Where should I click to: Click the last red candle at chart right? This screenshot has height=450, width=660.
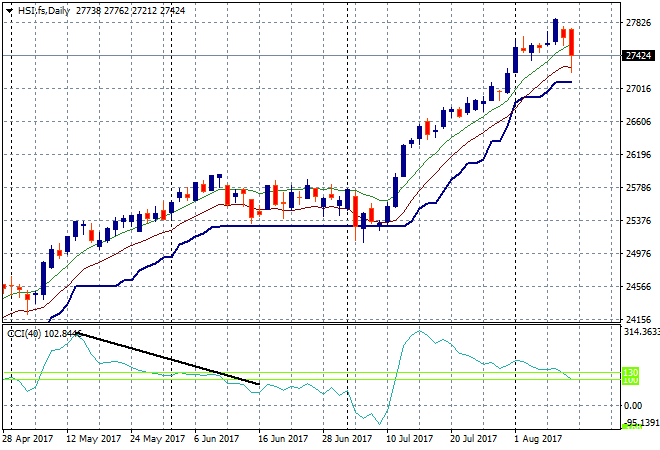571,41
